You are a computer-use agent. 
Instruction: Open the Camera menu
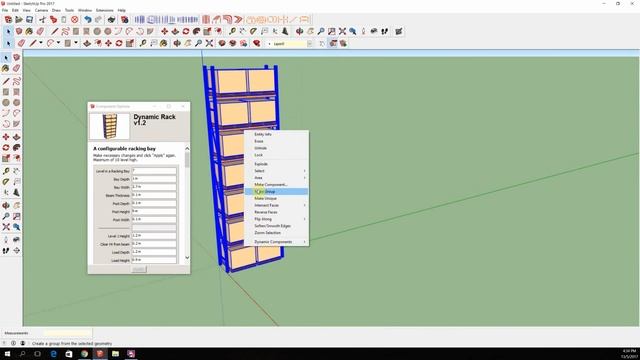pos(41,10)
